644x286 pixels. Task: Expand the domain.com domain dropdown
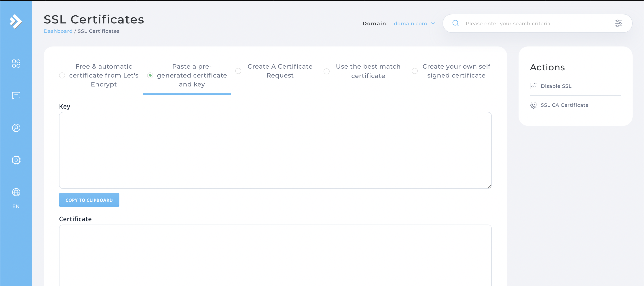[x=414, y=23]
